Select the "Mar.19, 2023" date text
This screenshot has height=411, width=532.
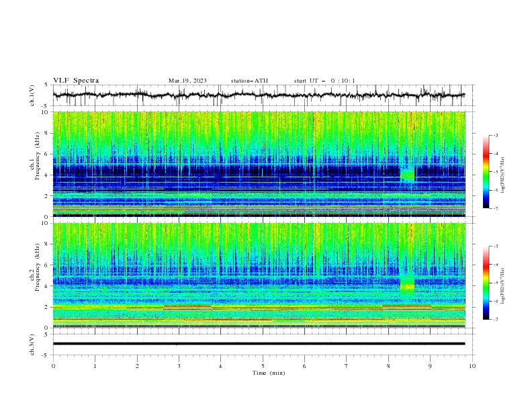(187, 81)
